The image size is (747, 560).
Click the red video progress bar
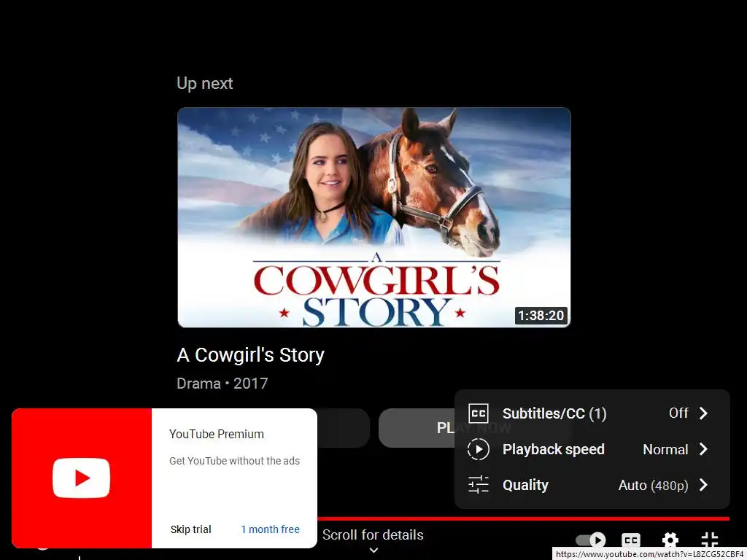coord(523,518)
